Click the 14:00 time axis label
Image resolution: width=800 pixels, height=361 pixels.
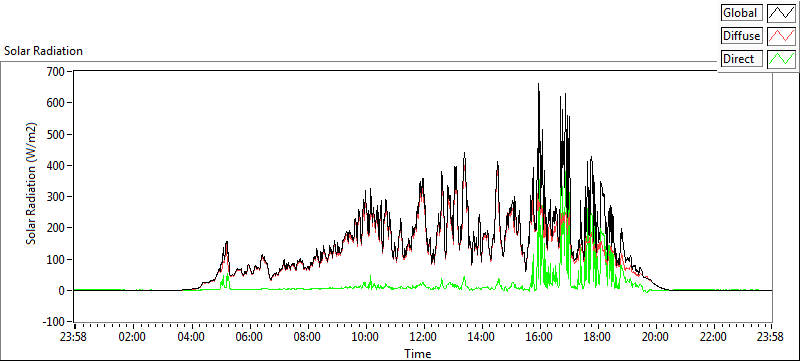pyautogui.click(x=482, y=337)
